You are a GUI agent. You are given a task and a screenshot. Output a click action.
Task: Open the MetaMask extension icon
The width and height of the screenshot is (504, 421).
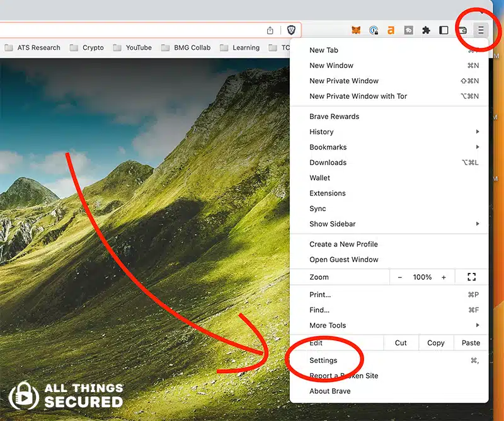pos(357,30)
